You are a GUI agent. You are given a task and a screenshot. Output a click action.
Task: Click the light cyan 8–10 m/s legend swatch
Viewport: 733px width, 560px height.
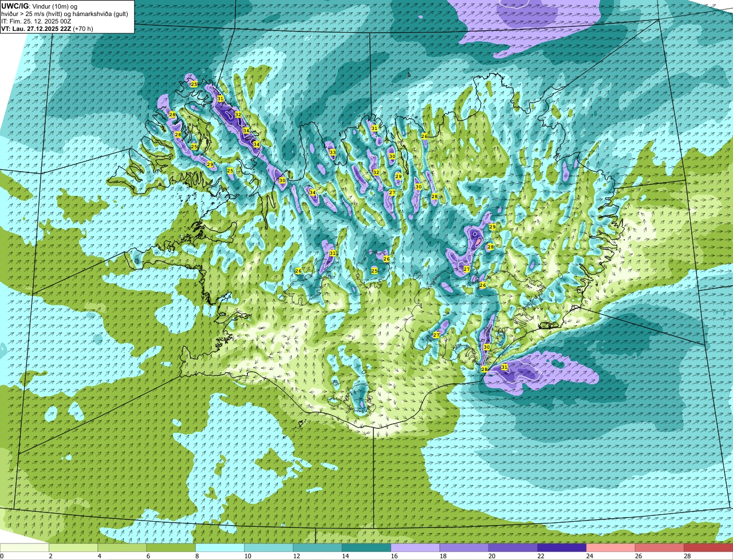[x=220, y=548]
